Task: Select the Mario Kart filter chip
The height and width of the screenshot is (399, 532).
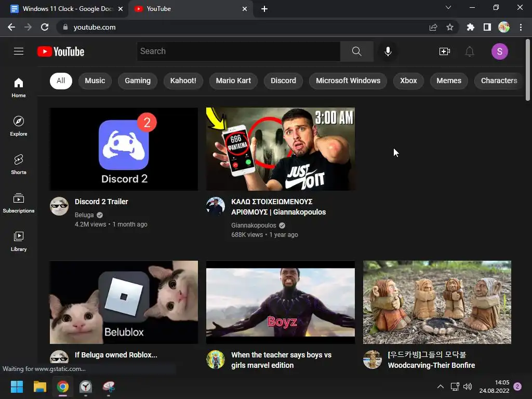Action: tap(233, 81)
